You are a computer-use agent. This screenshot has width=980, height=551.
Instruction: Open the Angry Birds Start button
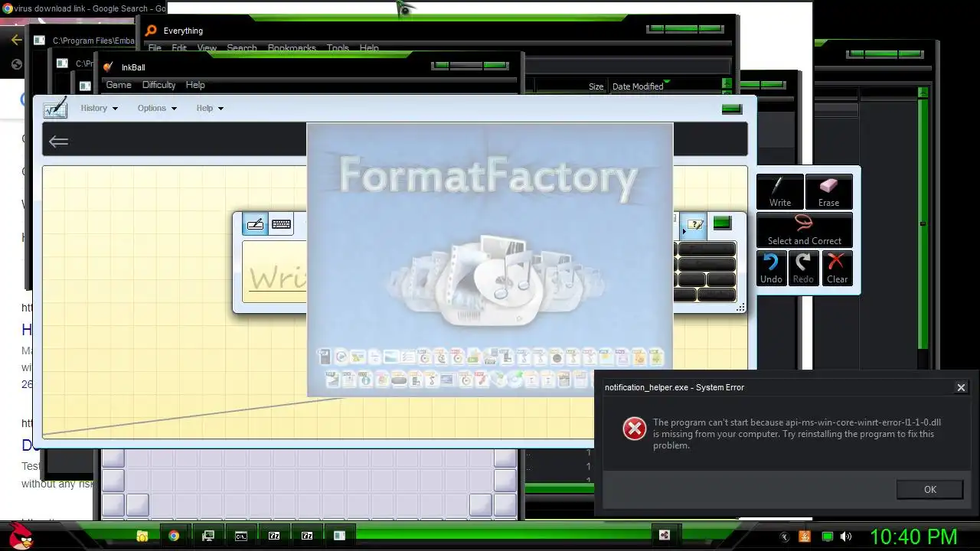pos(20,535)
